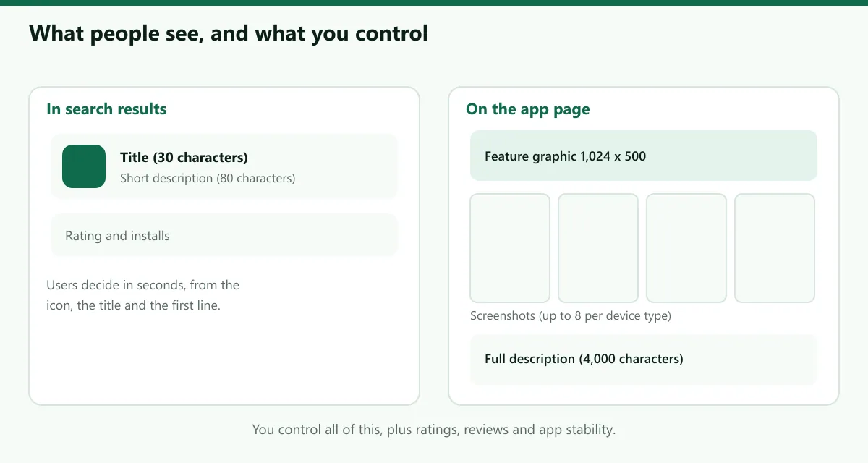Click the Users decide in seconds paragraph

(142, 295)
